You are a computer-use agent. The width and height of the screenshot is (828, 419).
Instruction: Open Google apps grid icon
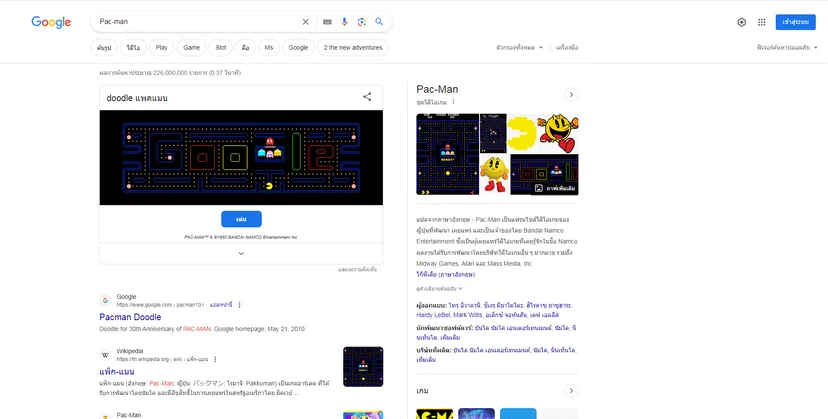click(x=761, y=22)
